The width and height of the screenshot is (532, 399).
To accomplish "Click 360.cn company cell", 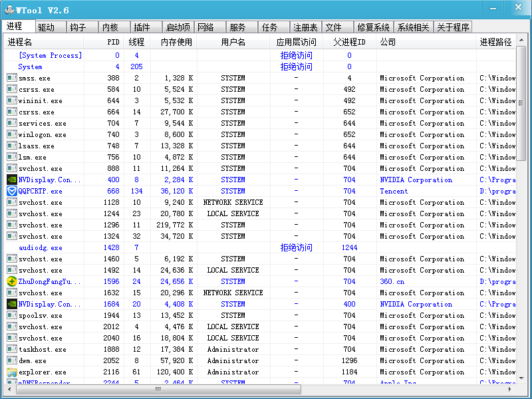I will click(x=392, y=281).
